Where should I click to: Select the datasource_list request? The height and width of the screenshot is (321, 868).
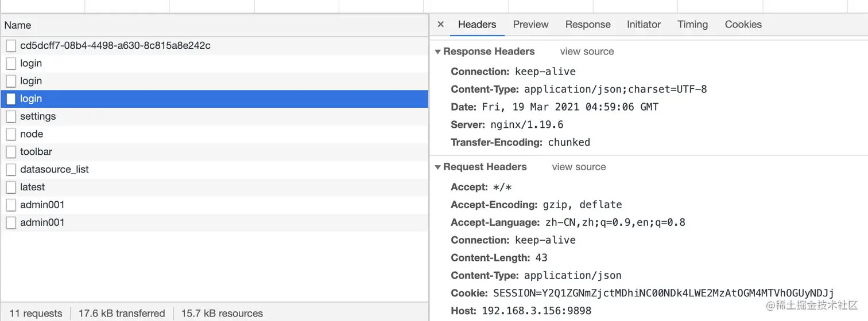pyautogui.click(x=214, y=170)
